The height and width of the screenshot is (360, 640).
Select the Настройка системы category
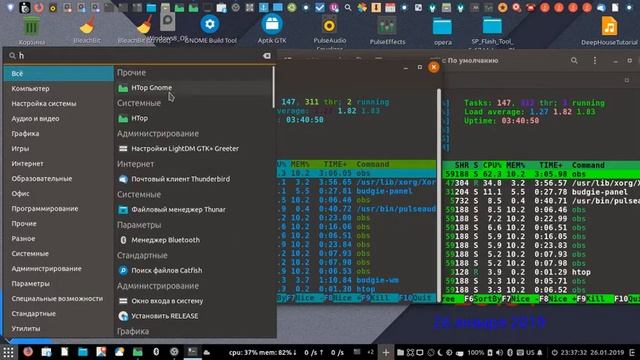tap(59, 104)
